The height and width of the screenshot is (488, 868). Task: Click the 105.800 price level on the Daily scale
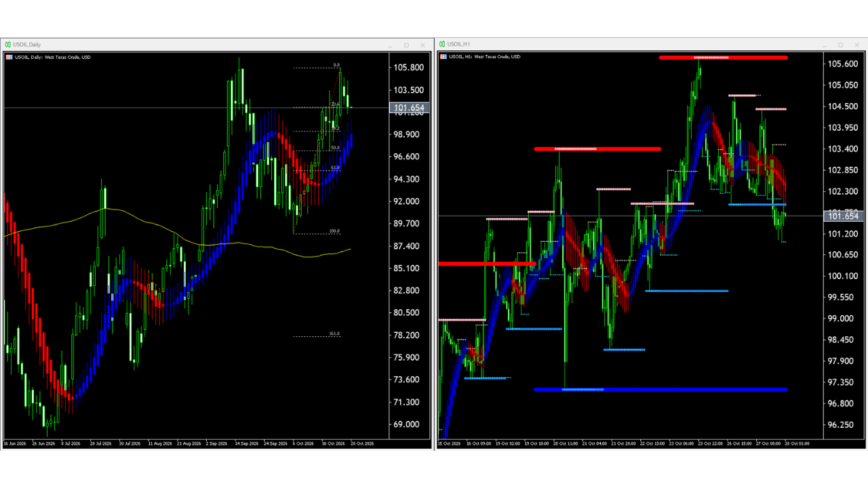tap(408, 68)
